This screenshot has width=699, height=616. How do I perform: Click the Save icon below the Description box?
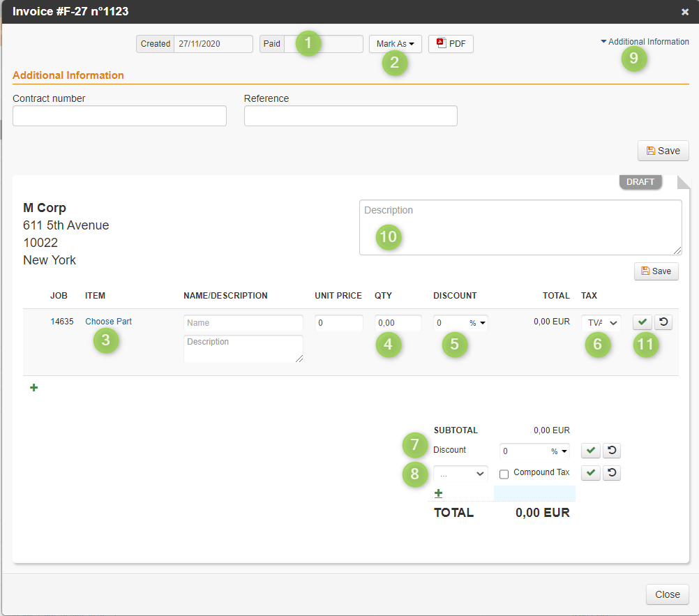[x=656, y=271]
